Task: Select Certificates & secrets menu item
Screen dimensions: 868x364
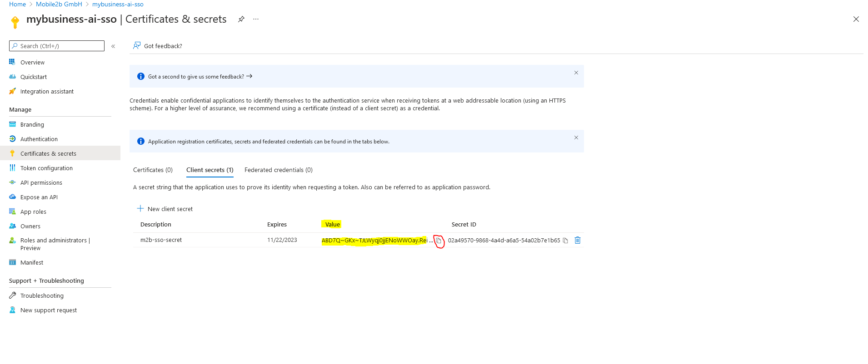Action: click(60, 153)
